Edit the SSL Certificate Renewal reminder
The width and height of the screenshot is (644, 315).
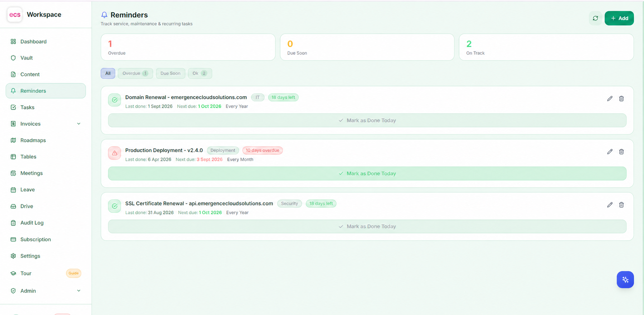click(610, 205)
